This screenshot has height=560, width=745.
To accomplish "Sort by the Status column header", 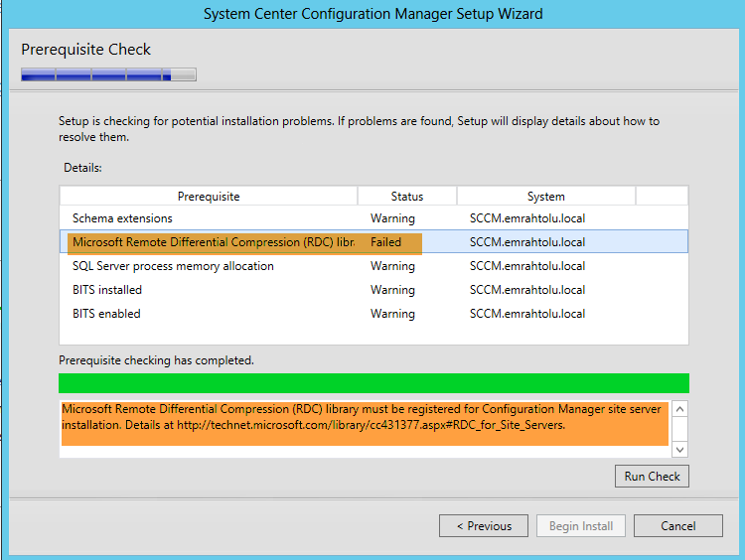I will (x=407, y=197).
